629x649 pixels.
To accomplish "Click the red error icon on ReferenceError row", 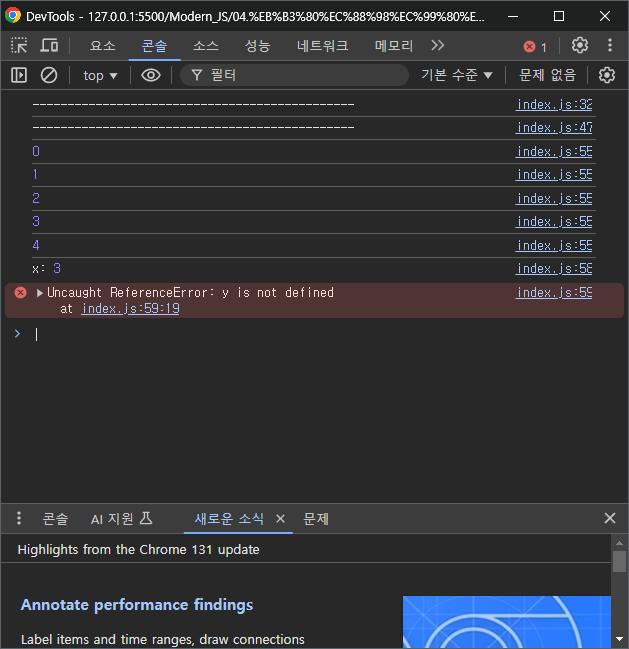I will tap(20, 293).
